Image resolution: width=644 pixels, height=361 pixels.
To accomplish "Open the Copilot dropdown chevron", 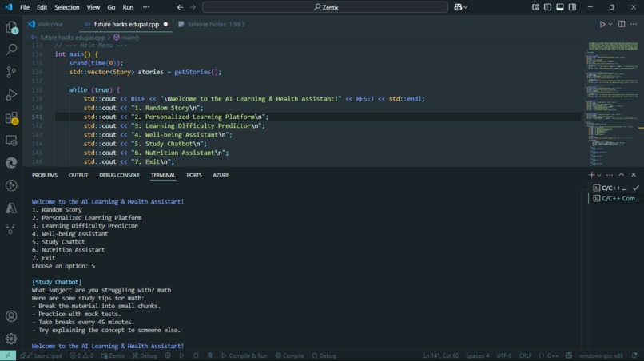I will [466, 7].
